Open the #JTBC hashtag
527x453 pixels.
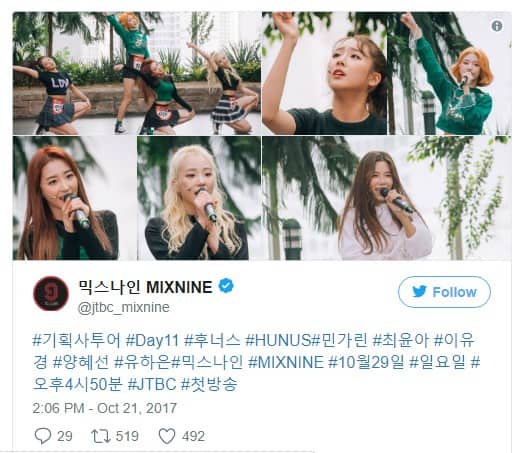tap(152, 384)
